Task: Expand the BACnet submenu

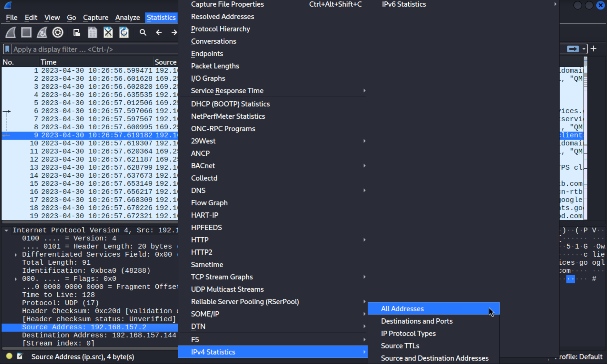Action: [x=273, y=166]
